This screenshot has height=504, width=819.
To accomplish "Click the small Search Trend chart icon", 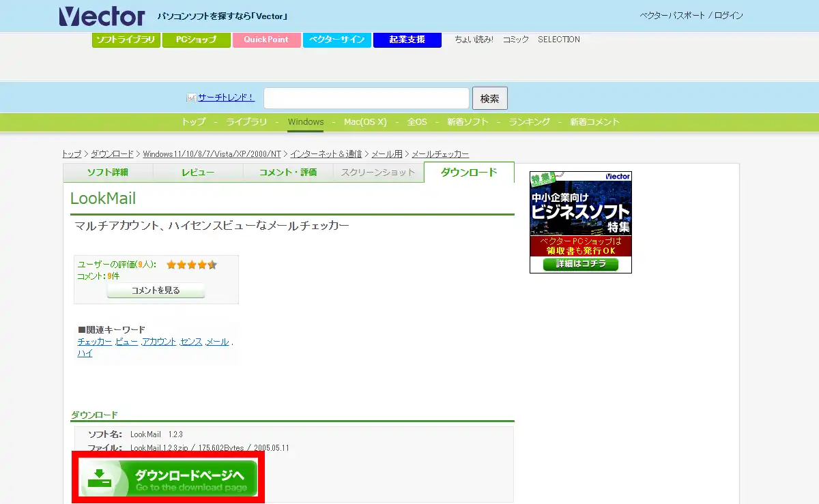I will tap(192, 98).
